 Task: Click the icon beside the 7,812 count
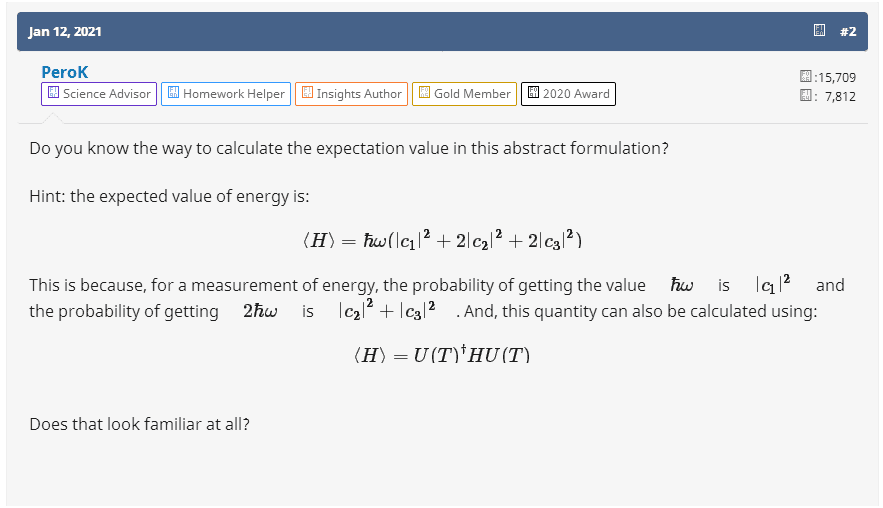(x=806, y=96)
